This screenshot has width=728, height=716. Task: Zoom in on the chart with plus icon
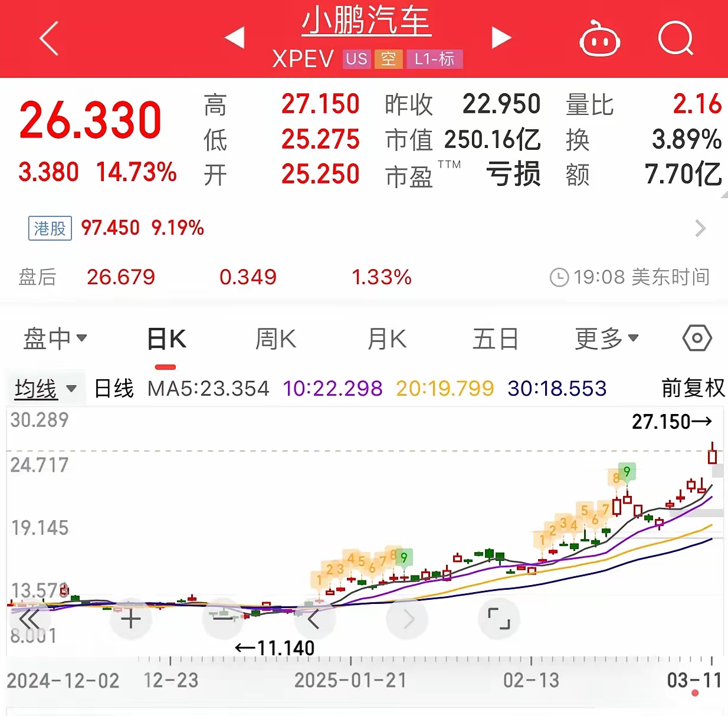tap(130, 619)
